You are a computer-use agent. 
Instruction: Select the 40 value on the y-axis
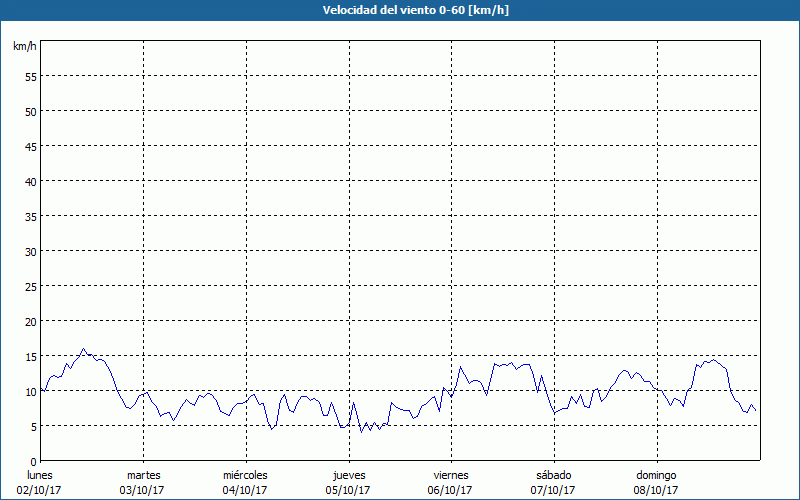(x=31, y=181)
